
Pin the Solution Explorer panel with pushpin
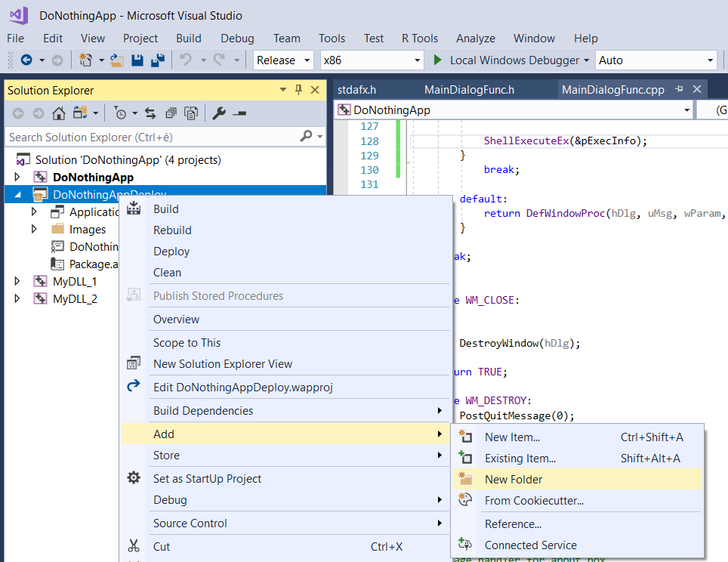pos(298,90)
